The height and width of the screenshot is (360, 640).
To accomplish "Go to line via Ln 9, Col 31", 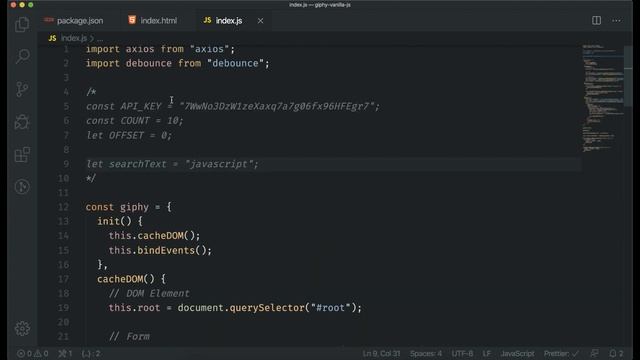I will coord(381,353).
